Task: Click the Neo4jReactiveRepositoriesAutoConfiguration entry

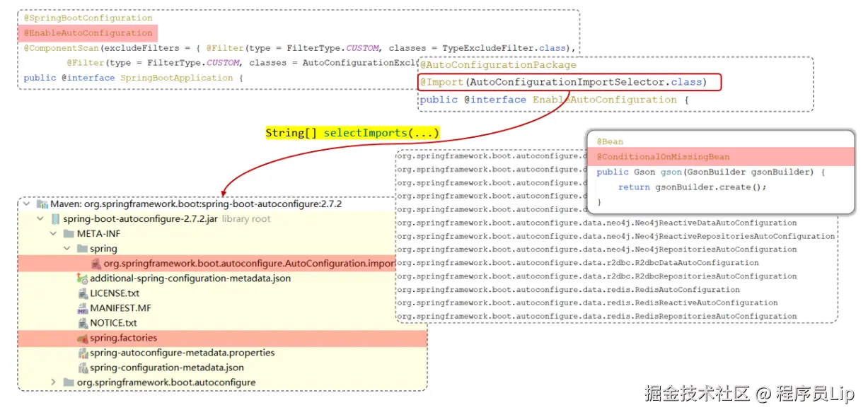Action: pos(615,236)
